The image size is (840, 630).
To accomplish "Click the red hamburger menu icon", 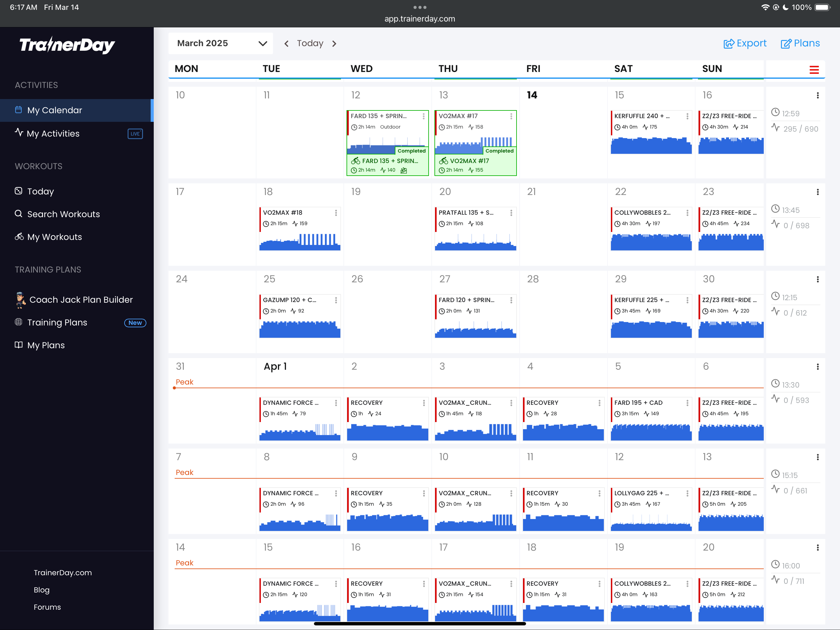I will point(814,70).
